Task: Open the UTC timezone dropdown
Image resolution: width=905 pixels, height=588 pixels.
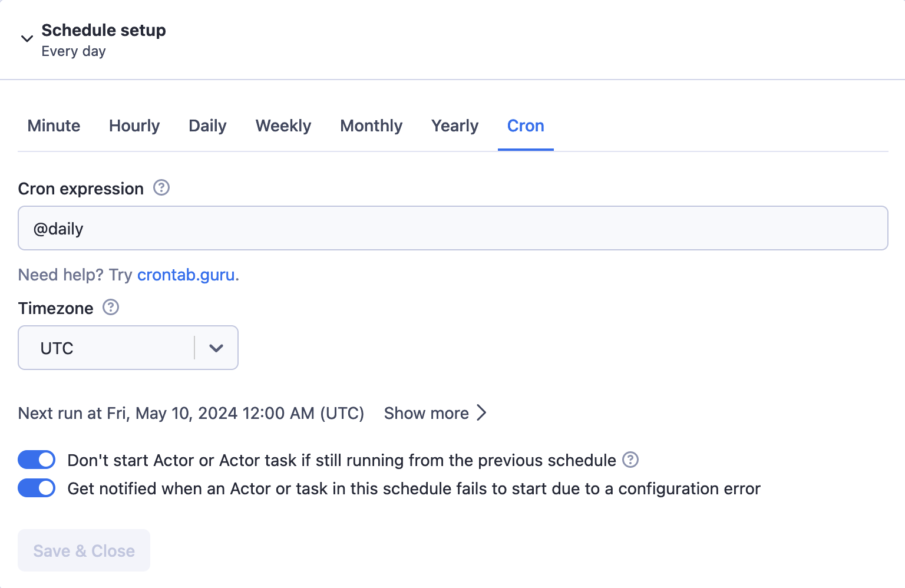Action: (x=106, y=348)
